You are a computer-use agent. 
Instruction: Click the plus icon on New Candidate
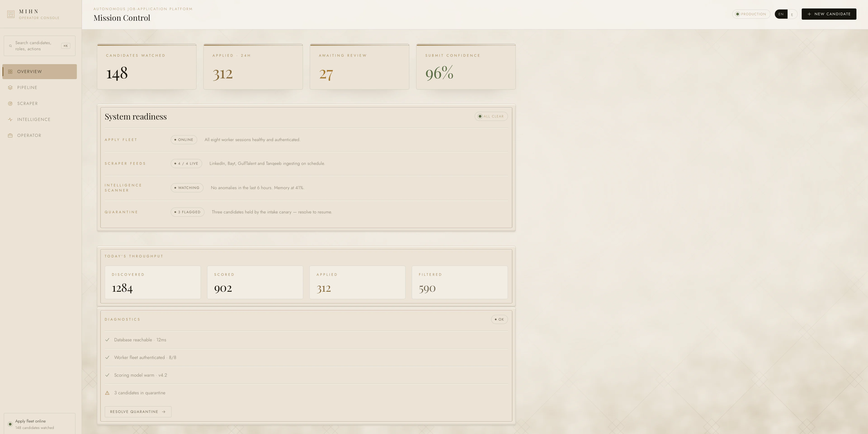click(809, 14)
